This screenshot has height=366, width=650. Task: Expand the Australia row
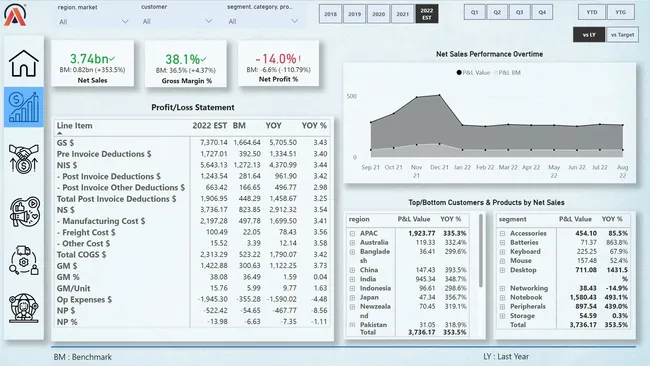(352, 242)
